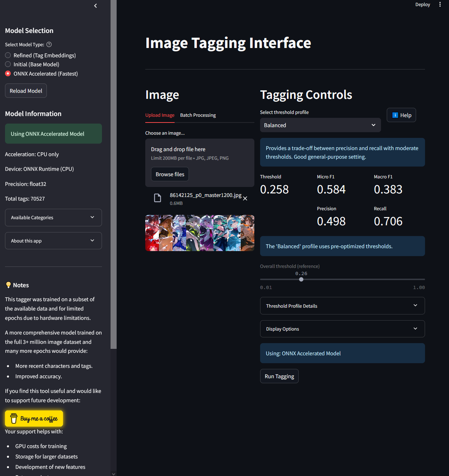Click the Acceleration: CPU only text
Screen dimensions: 449x476
click(32, 154)
